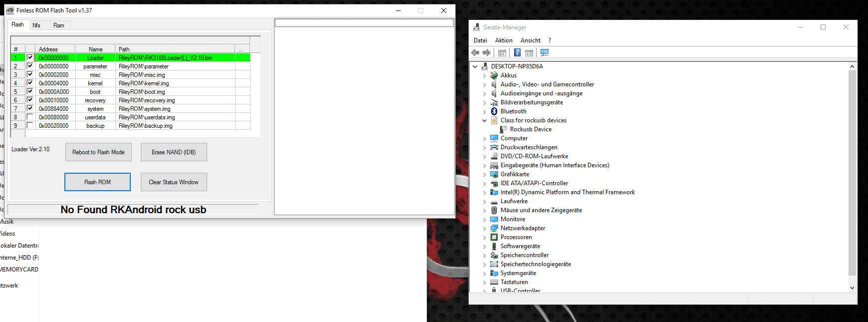Viewport: 868px width, 322px height.
Task: Click the Finless ROM Flash Tool title bar icon
Action: pyautogui.click(x=10, y=10)
